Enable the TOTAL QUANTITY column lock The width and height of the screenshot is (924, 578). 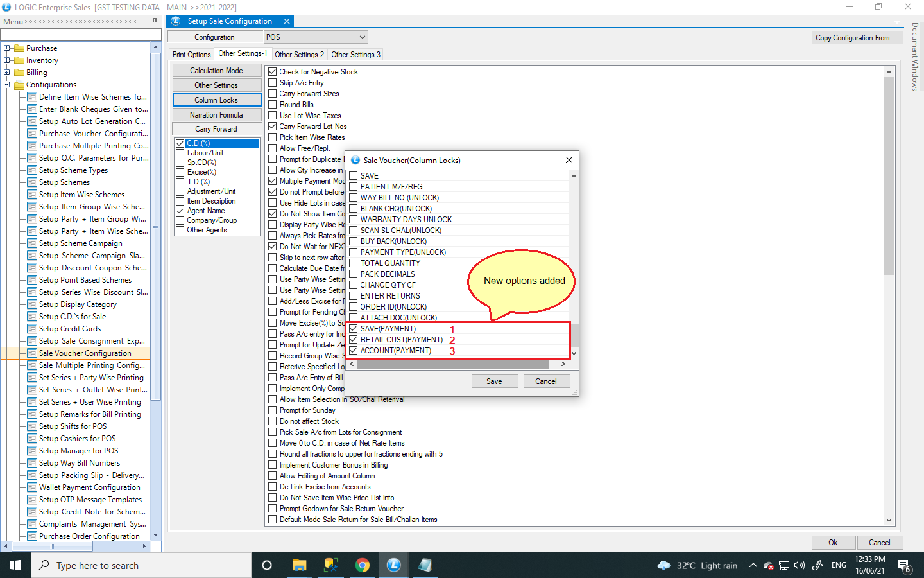(354, 263)
